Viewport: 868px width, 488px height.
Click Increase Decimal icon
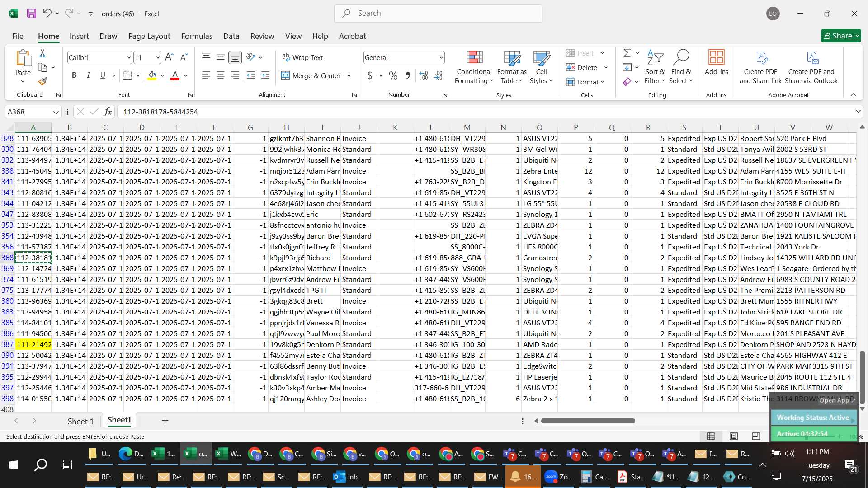coord(424,75)
